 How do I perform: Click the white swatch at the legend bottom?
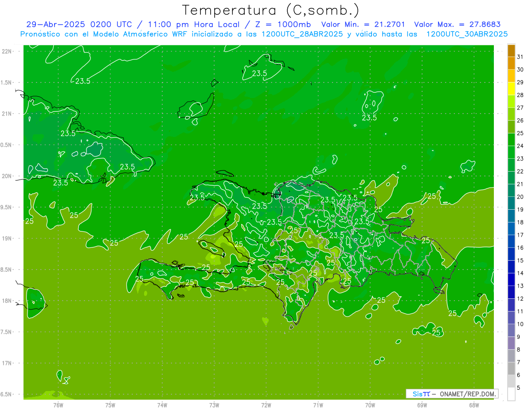coord(511,394)
